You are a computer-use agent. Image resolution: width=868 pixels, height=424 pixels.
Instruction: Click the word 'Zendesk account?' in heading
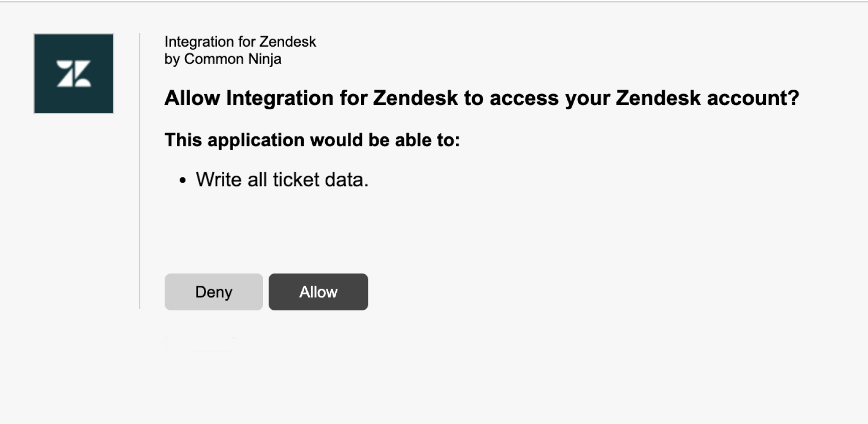707,98
